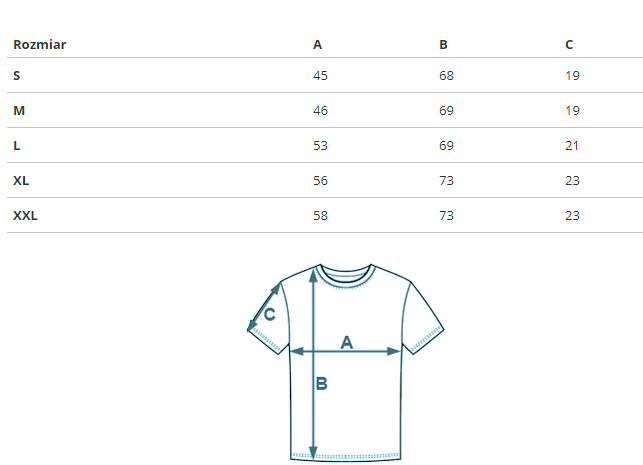643x465 pixels.
Task: Click value 46 in the M row
Action: (x=320, y=110)
